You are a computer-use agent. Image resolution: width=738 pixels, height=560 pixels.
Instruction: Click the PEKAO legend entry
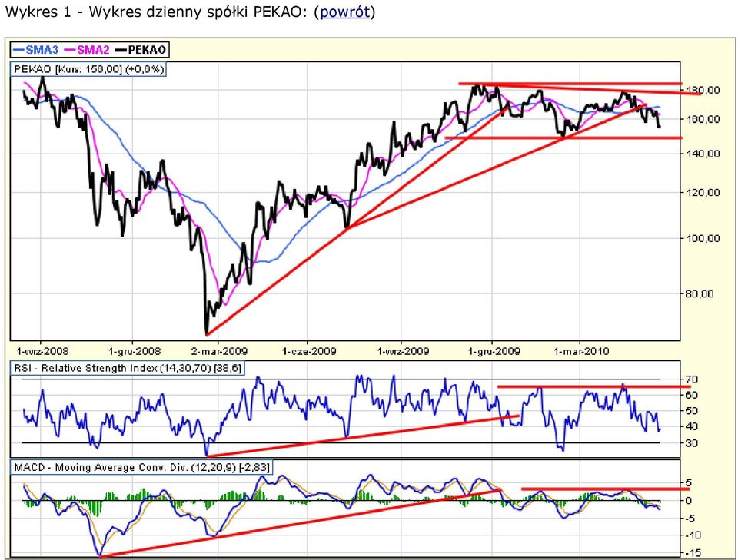[x=141, y=50]
